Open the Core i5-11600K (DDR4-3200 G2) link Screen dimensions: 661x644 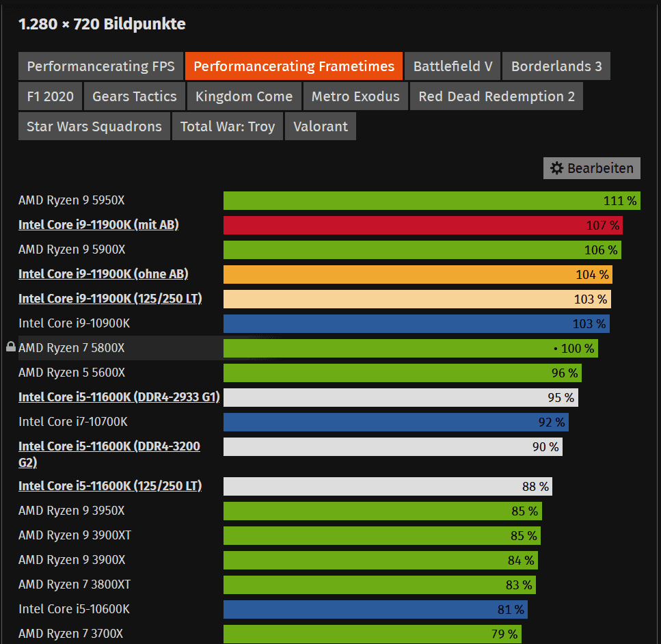coord(109,454)
